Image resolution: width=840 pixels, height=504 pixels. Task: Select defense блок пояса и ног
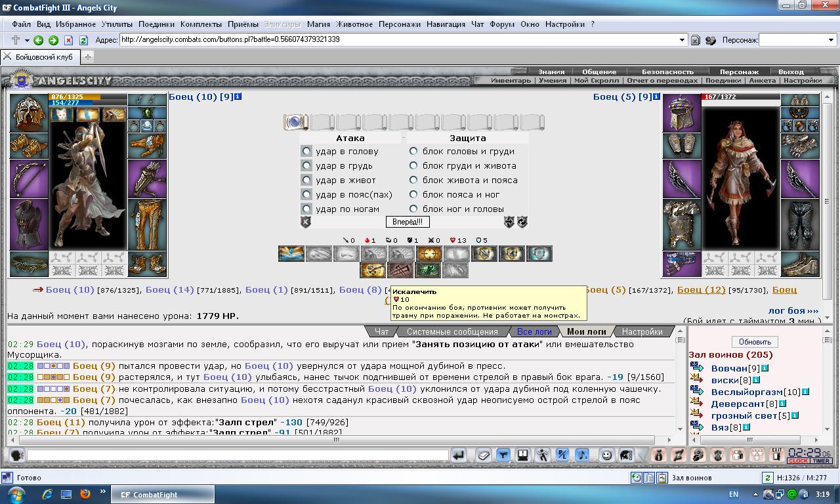(x=413, y=194)
